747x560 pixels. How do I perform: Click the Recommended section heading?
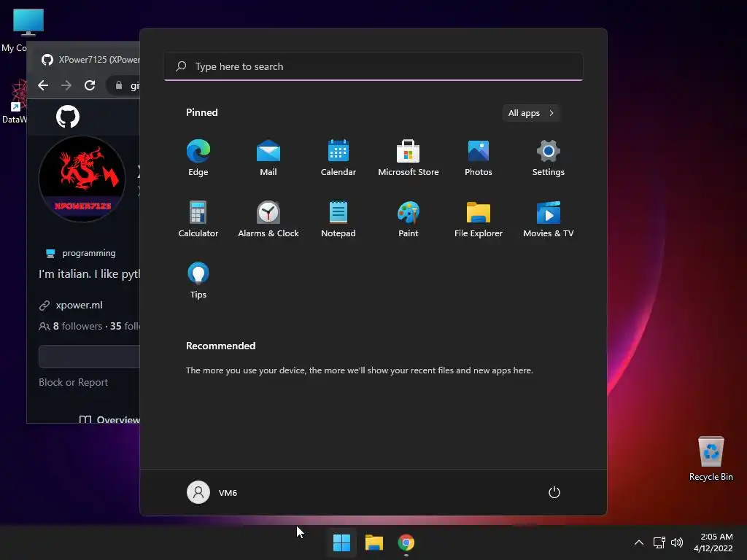pyautogui.click(x=220, y=346)
